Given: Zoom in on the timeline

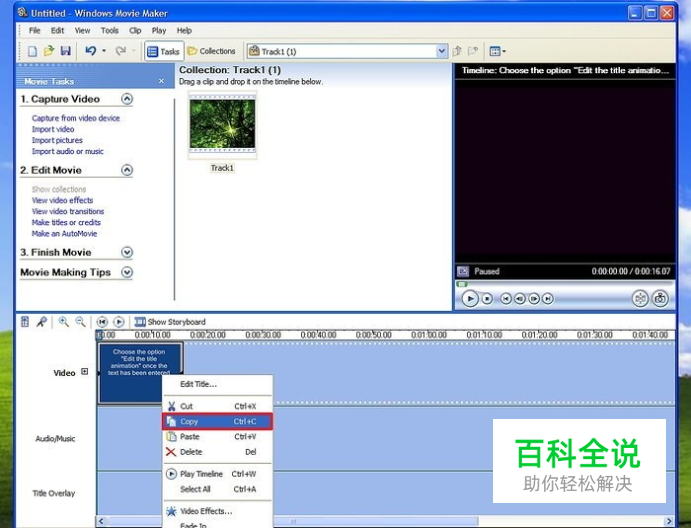Looking at the screenshot, I should pos(63,322).
